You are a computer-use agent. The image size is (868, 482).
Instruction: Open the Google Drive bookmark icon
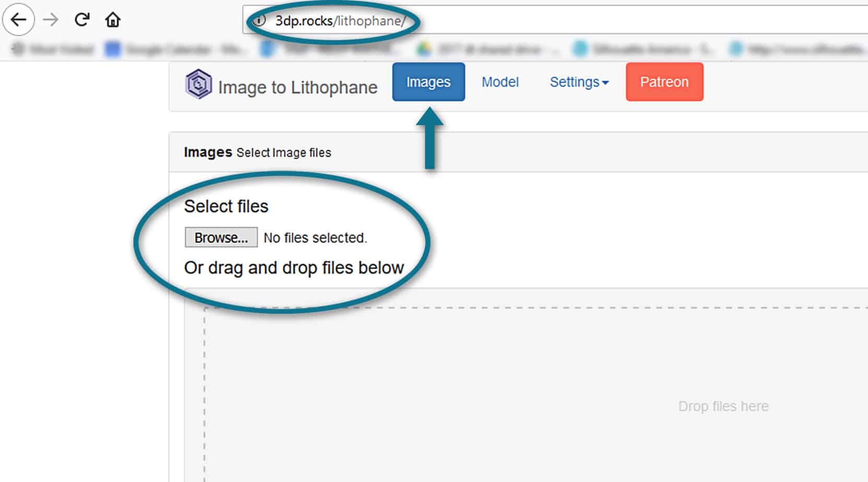(x=424, y=49)
